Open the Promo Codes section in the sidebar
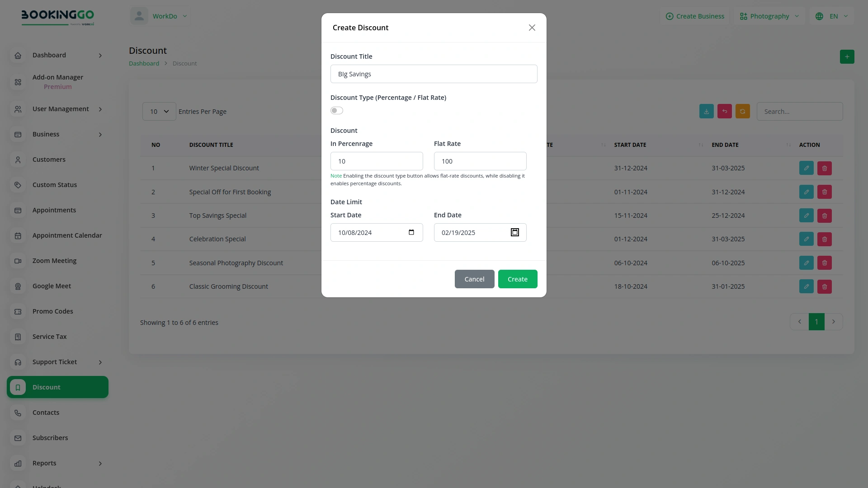 (52, 311)
